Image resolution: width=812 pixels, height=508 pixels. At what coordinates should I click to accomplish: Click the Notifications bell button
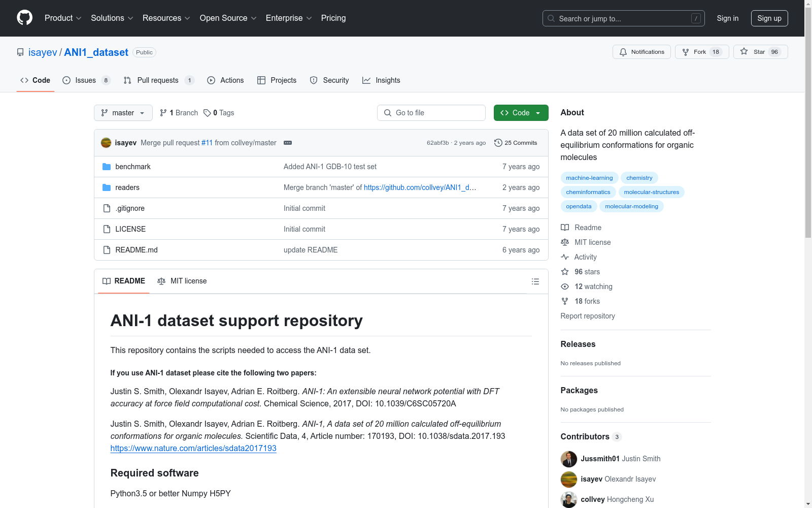point(641,52)
